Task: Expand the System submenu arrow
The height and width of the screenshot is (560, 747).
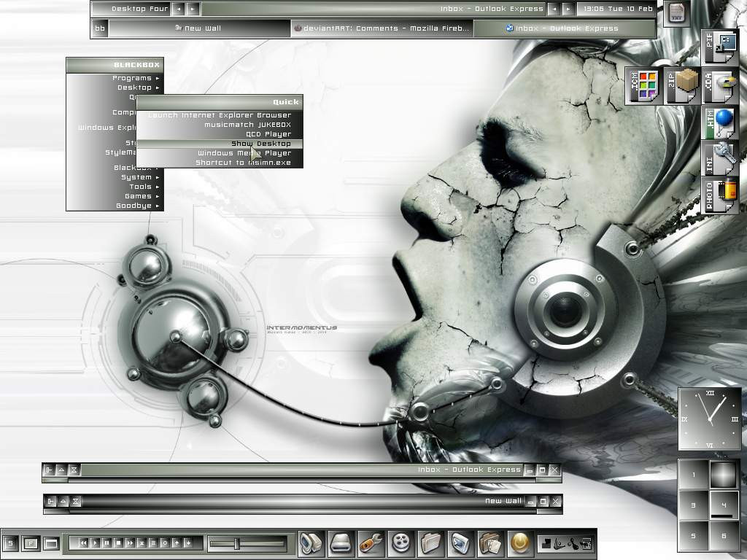Action: coord(158,177)
